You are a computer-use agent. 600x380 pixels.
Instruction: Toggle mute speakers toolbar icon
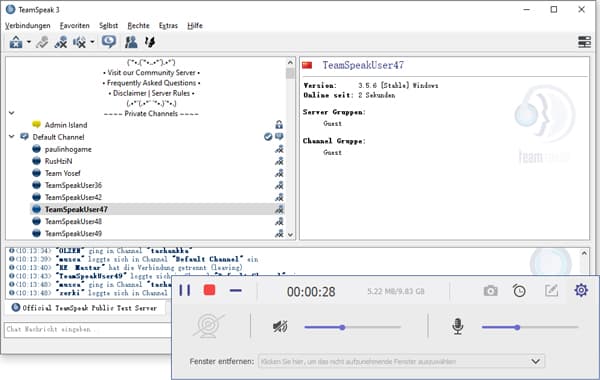79,42
